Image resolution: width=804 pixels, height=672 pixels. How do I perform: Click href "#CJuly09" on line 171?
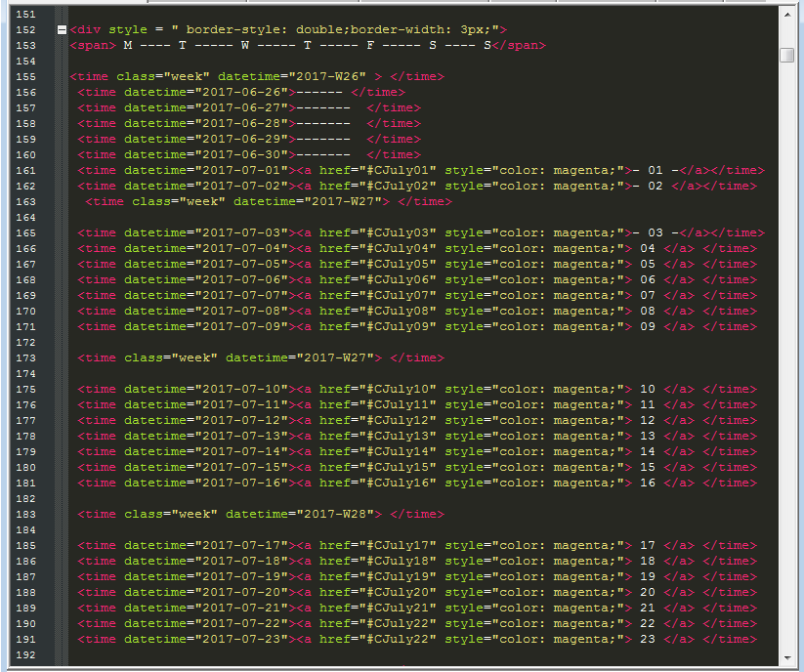pyautogui.click(x=398, y=327)
